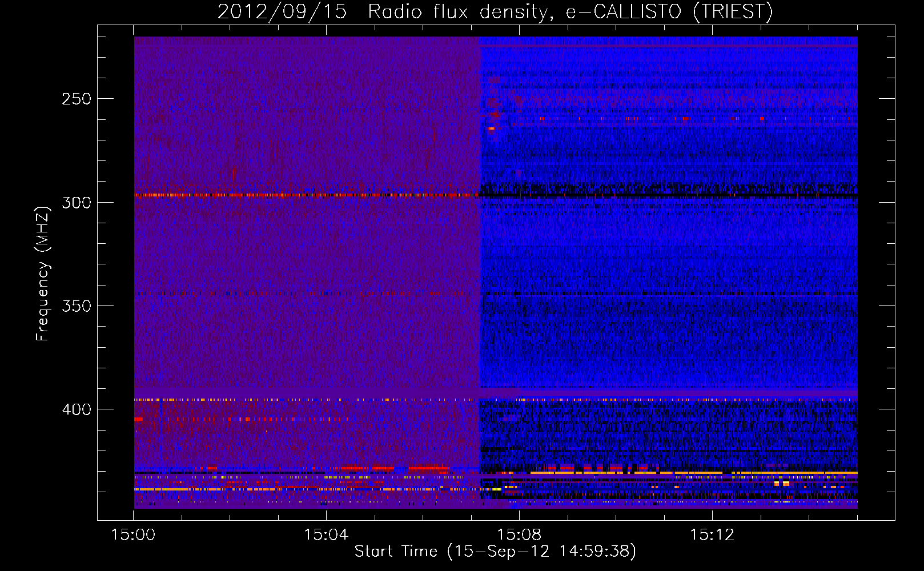
Task: Click the 350 frequency tick label
Action: pyautogui.click(x=77, y=306)
